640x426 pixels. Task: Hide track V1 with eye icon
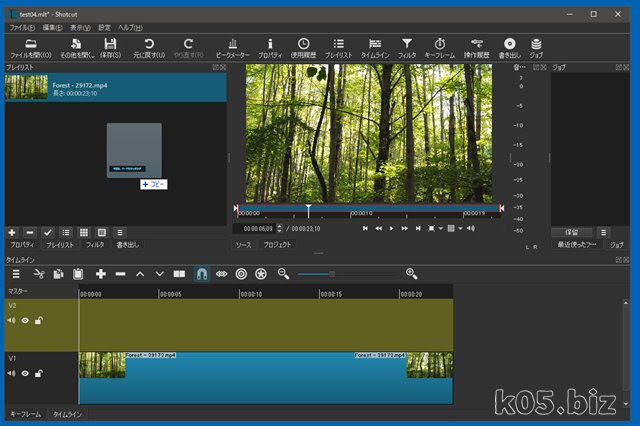25,373
